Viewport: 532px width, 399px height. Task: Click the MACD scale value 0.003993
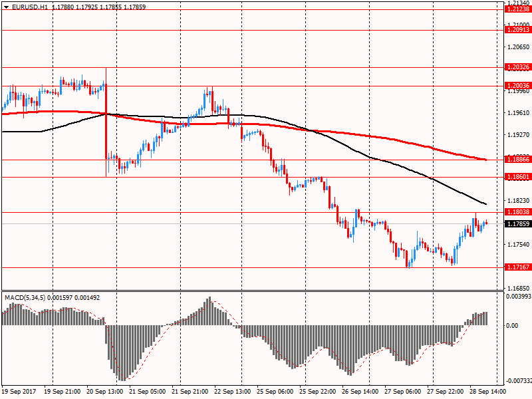click(519, 296)
